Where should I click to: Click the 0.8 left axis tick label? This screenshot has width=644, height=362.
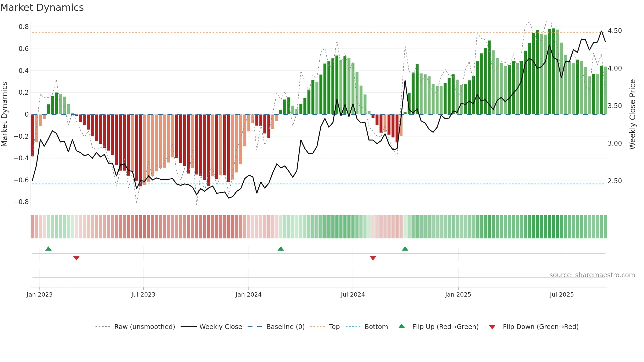(24, 27)
